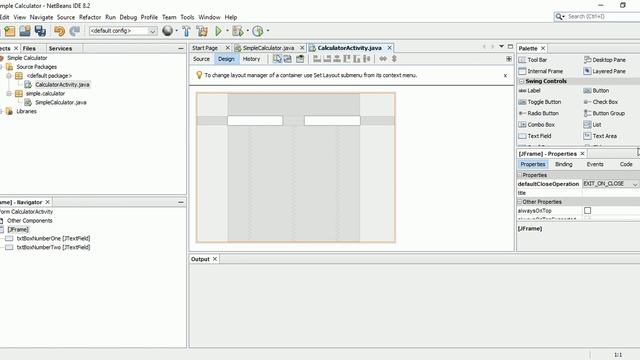Collapse the simple.calculator package node
Screen dimensions: 640x360
[9, 93]
